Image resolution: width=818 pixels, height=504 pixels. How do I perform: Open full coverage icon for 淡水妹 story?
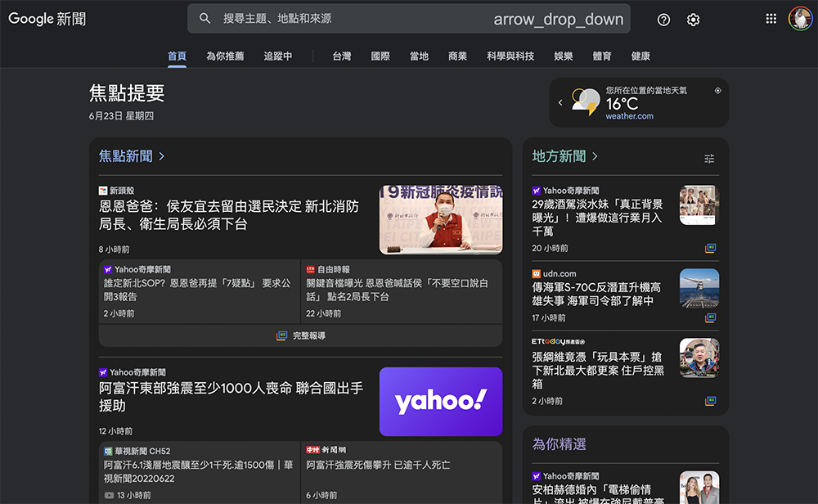click(710, 249)
